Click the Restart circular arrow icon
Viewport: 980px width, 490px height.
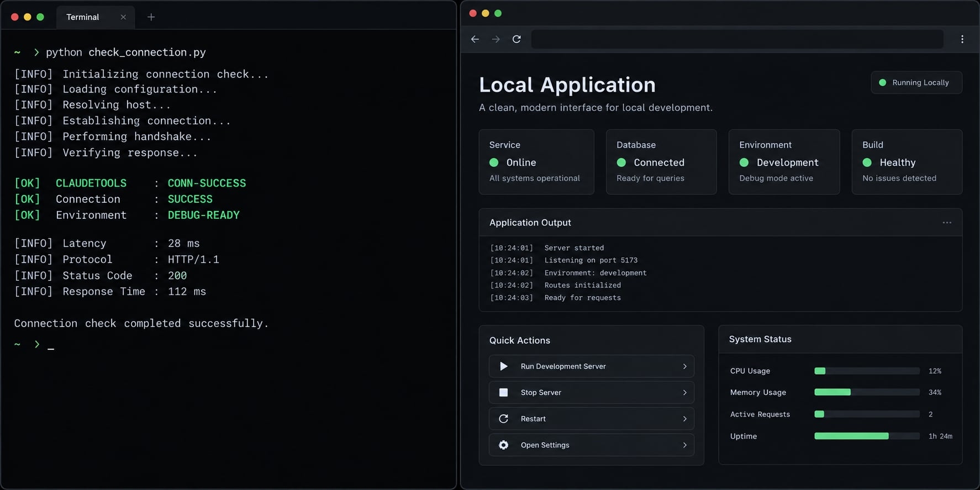coord(503,419)
